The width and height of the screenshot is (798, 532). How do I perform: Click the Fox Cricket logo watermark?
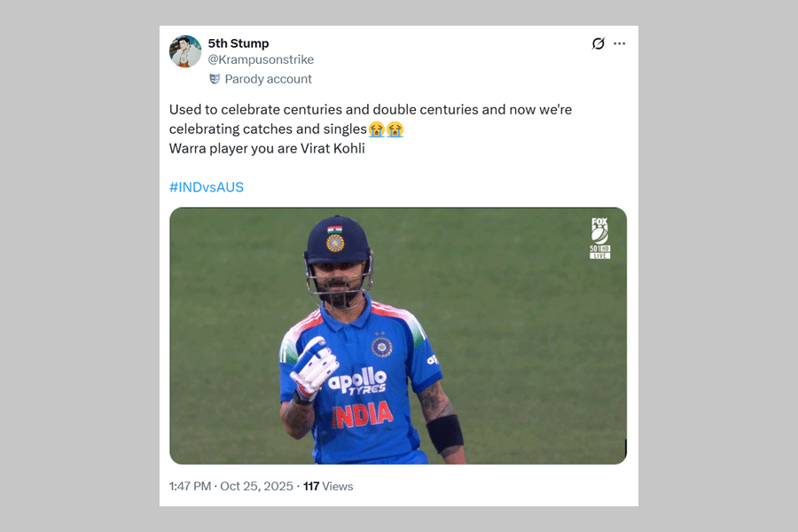click(x=600, y=238)
